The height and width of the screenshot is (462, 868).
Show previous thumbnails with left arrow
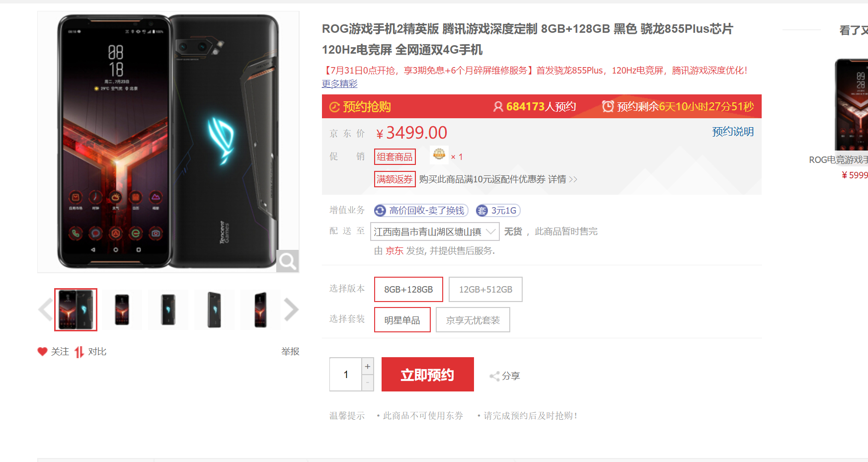click(x=45, y=309)
